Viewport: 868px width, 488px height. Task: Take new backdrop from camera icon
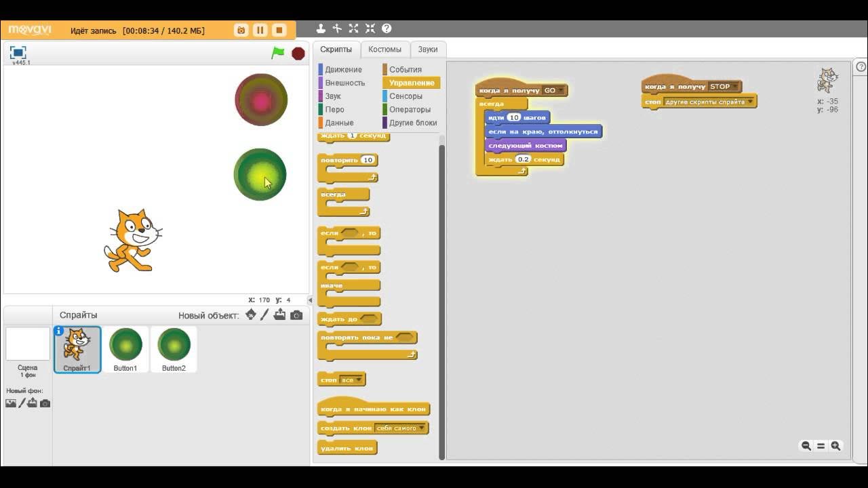pos(45,403)
